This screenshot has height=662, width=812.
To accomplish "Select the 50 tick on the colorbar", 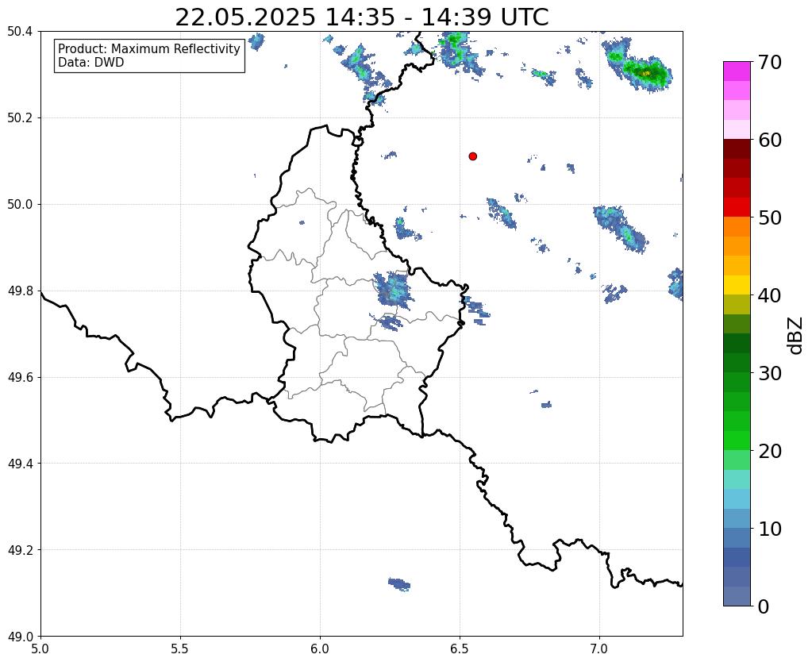I will click(x=770, y=217).
